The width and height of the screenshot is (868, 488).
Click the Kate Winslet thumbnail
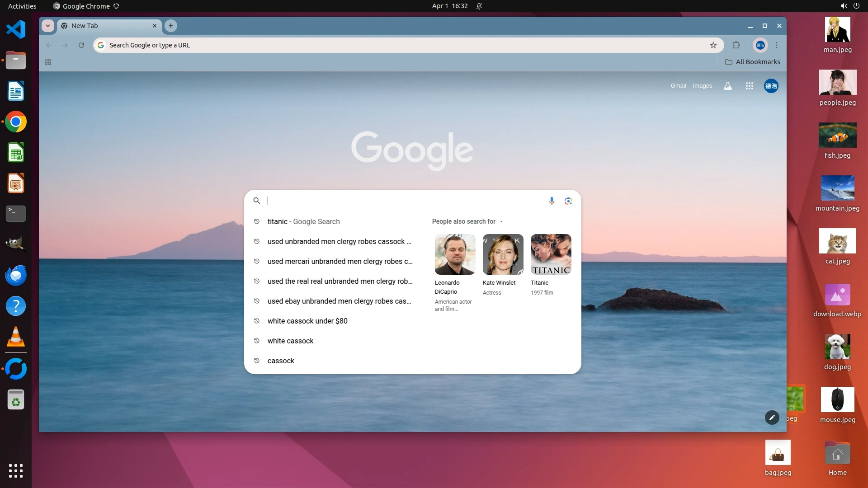point(503,254)
